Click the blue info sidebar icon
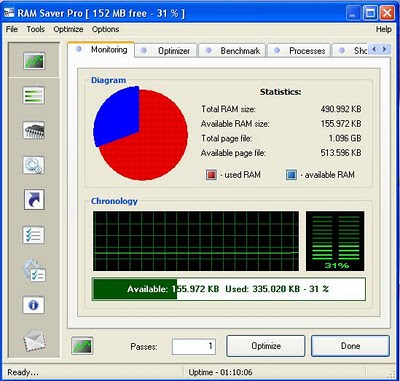This screenshot has height=381, width=400. 33,305
